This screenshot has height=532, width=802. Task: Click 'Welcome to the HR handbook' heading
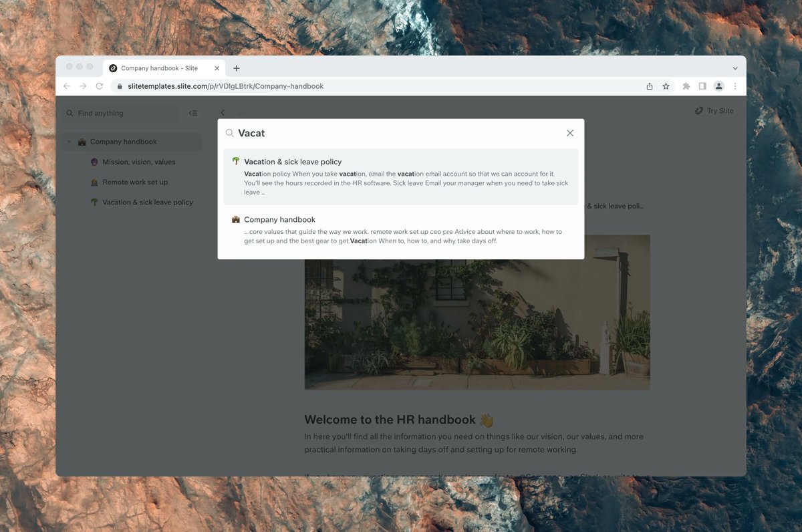390,420
